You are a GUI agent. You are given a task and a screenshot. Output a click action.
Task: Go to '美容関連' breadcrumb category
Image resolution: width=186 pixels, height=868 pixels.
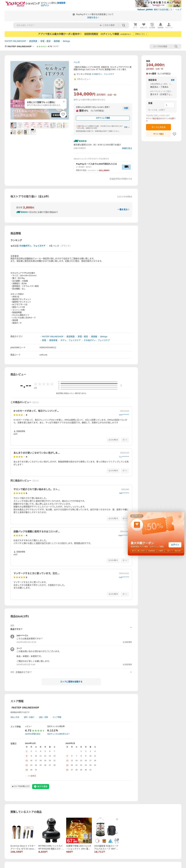(33, 41)
